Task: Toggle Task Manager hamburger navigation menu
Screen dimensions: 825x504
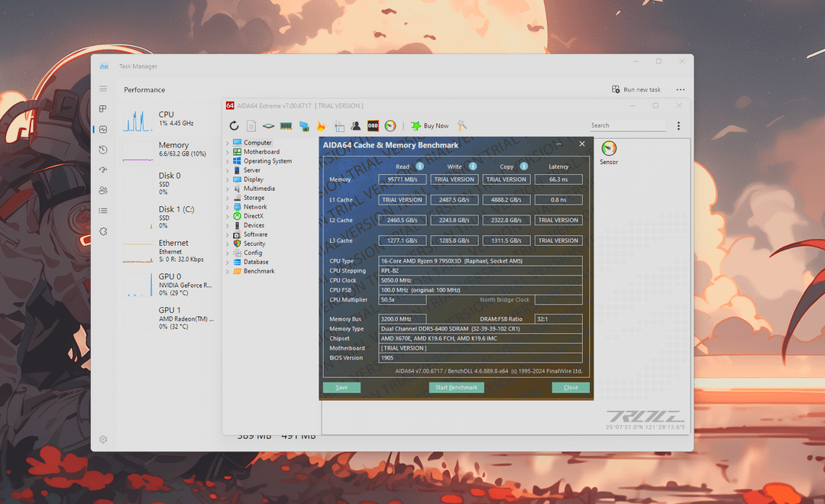Action: tap(103, 89)
